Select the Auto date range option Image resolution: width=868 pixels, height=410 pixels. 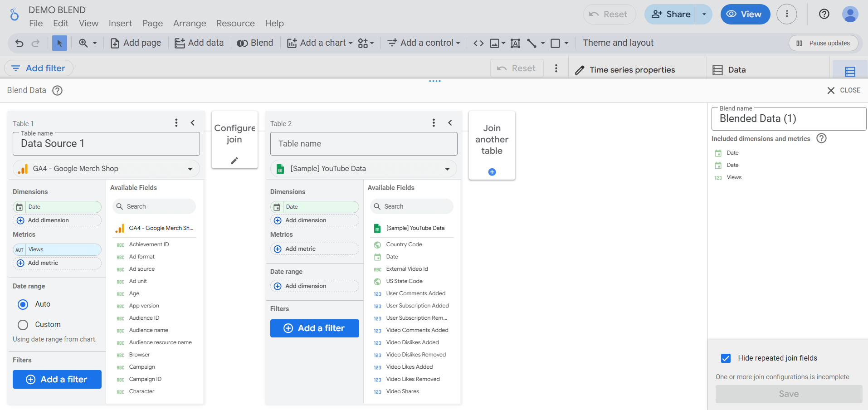click(x=23, y=304)
